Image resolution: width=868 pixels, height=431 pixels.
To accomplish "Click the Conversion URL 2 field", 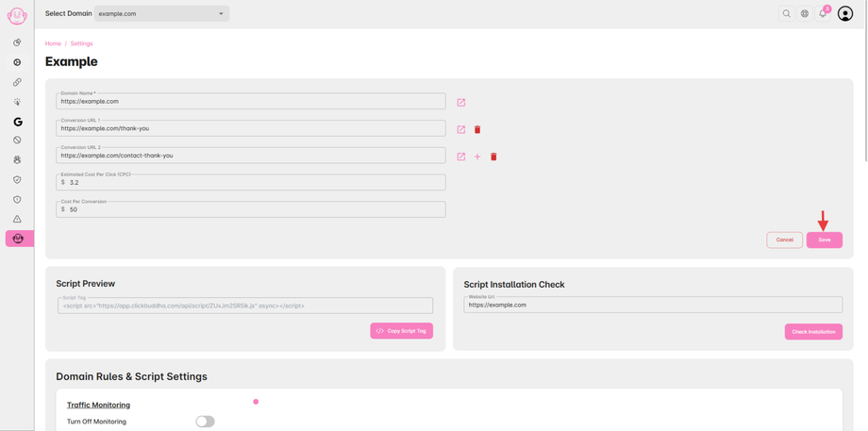I will coord(251,156).
